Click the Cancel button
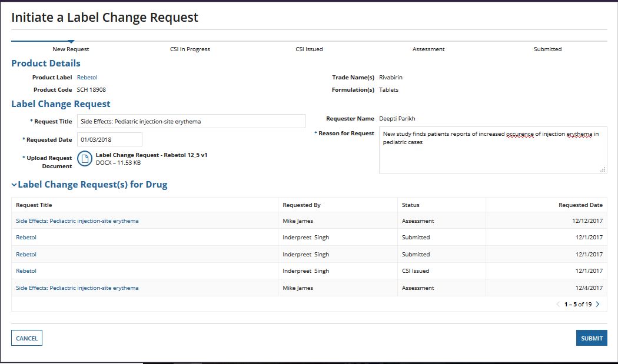 click(x=27, y=338)
